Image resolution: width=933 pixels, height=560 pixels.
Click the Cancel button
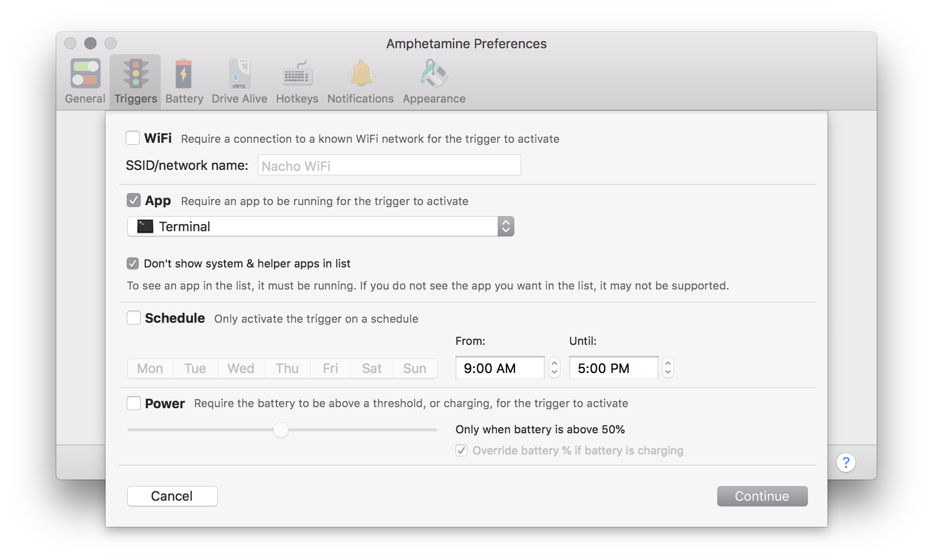point(172,496)
